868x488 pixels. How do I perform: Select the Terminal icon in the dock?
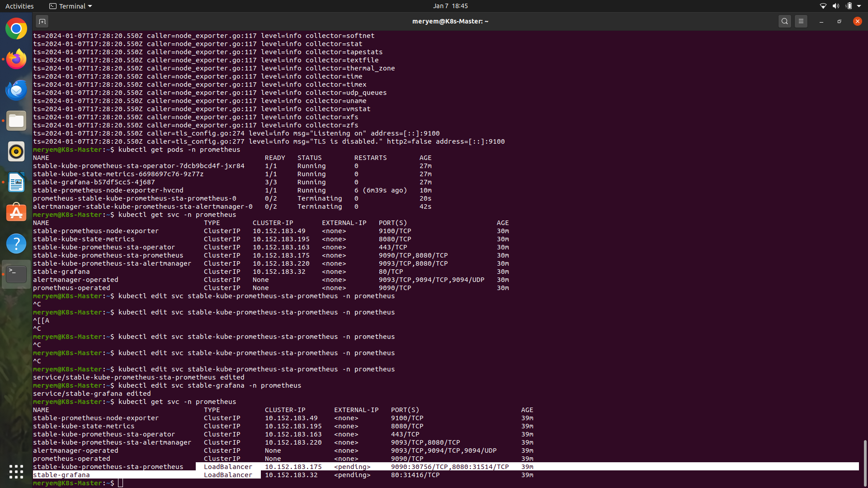16,274
